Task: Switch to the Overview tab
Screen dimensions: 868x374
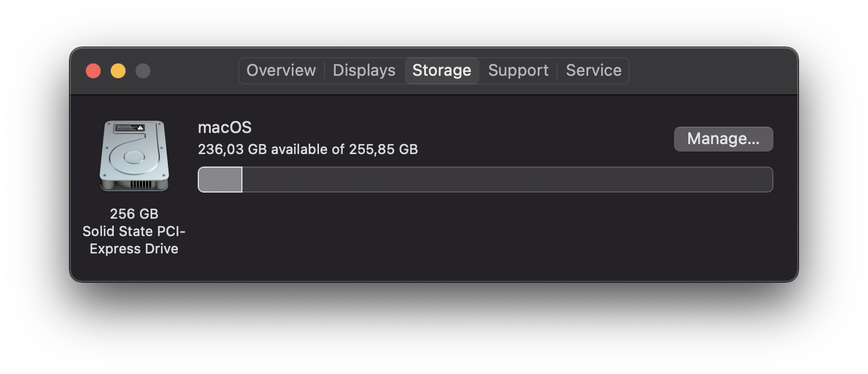Action: pyautogui.click(x=281, y=70)
